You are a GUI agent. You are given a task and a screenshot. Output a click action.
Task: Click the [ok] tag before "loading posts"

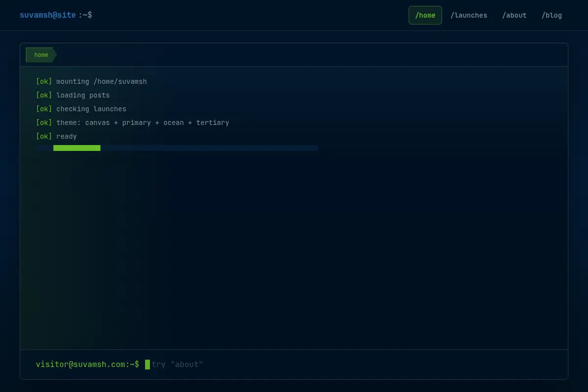click(x=44, y=95)
